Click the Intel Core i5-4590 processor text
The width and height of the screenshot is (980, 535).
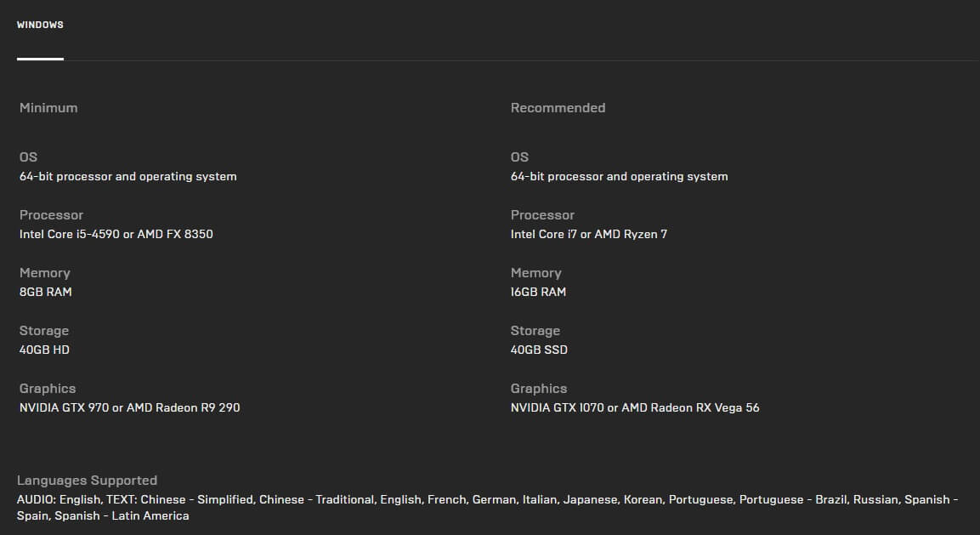click(x=116, y=234)
